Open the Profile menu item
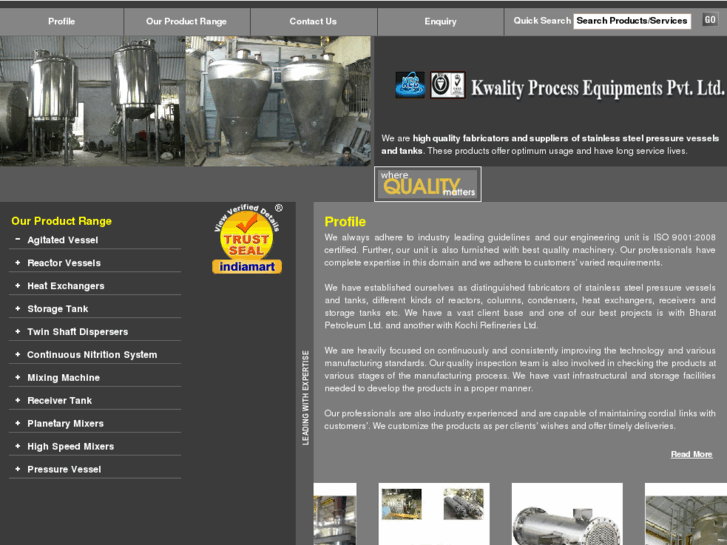727x545 pixels. (x=62, y=21)
